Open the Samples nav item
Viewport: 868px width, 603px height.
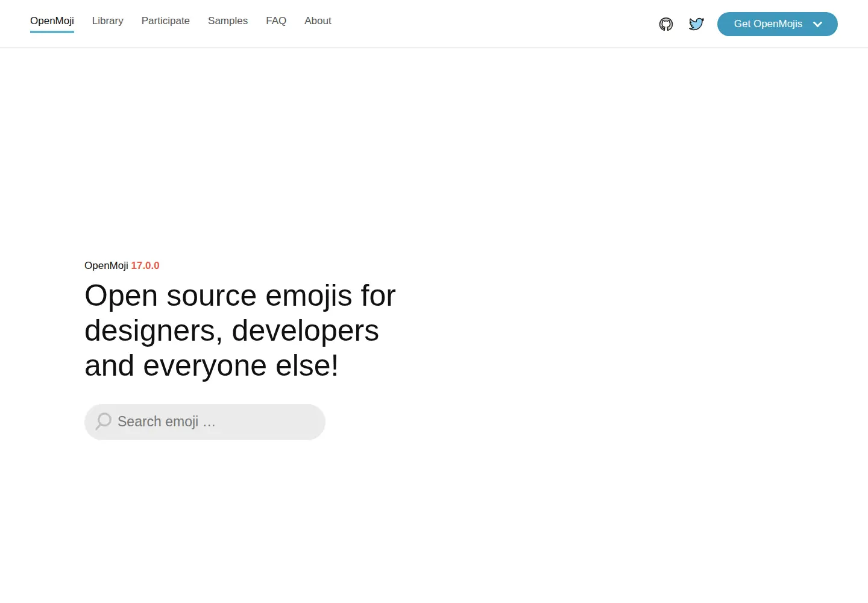[228, 21]
